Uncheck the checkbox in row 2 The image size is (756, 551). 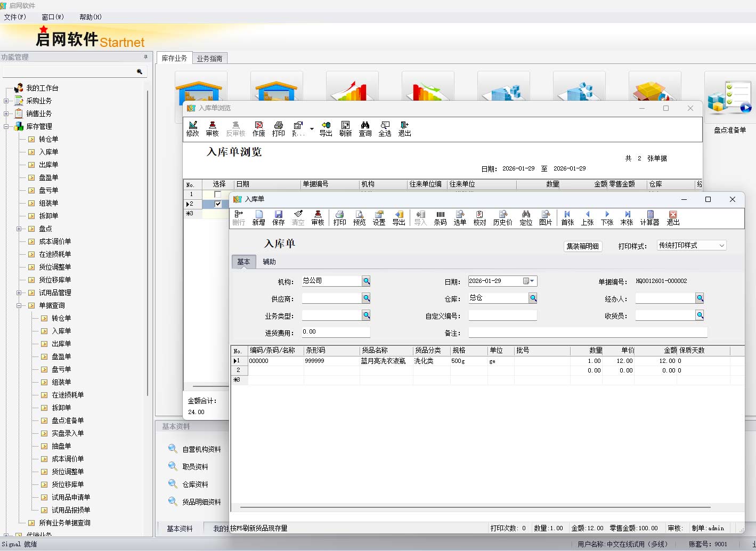[217, 204]
